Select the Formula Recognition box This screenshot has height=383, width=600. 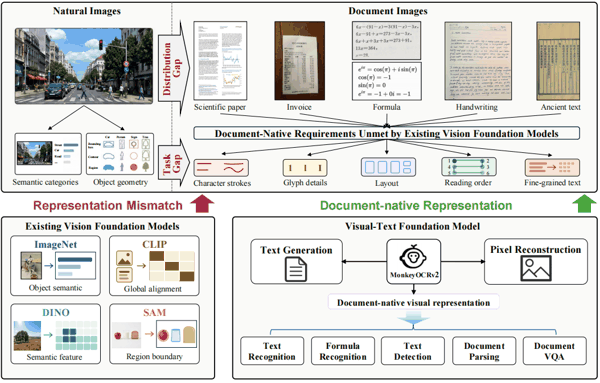pyautogui.click(x=343, y=351)
